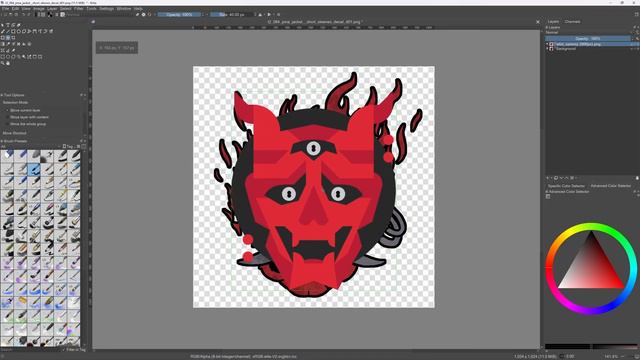Open the toolbar blending mode combo box
This screenshot has height=360, width=640.
click(100, 14)
